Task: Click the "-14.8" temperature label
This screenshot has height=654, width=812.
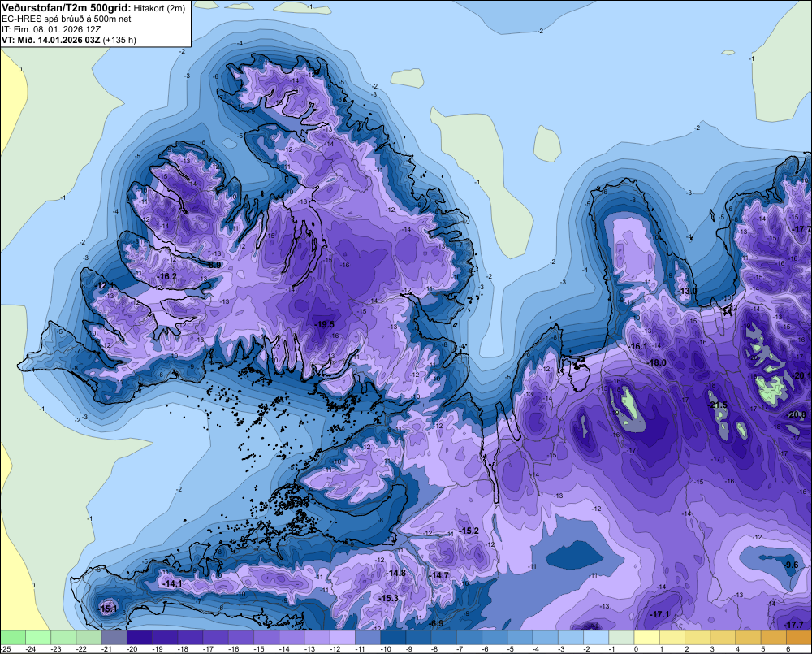Action: tap(396, 573)
